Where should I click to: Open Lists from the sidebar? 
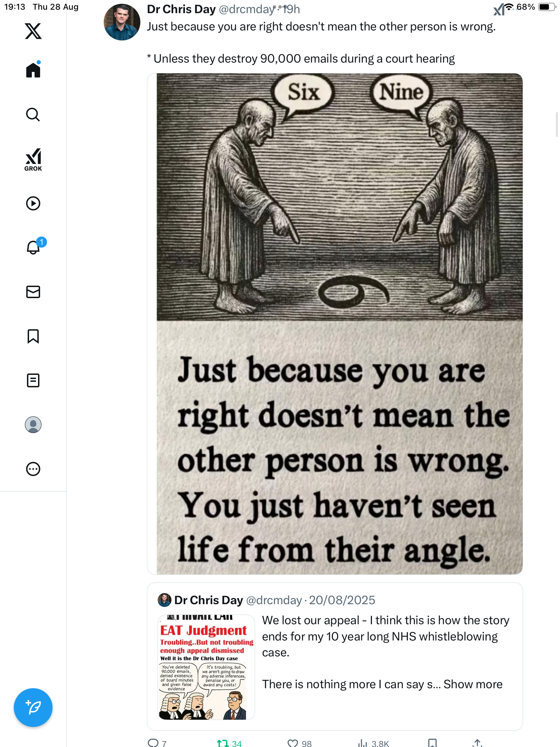coord(33,380)
